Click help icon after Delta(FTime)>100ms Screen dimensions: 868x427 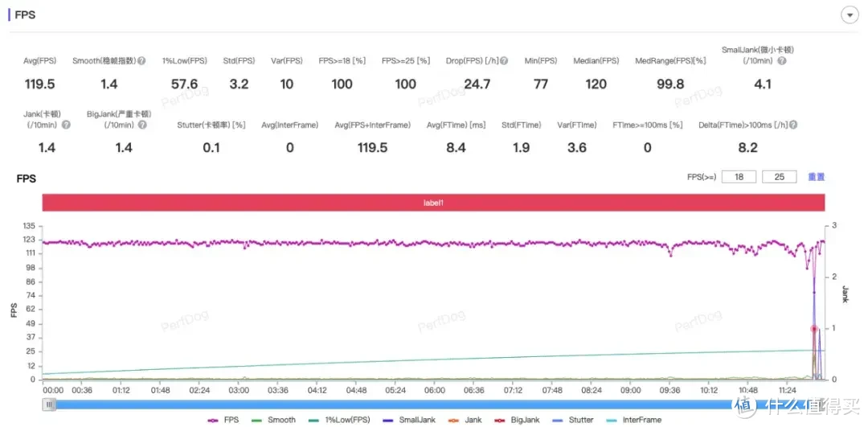click(x=793, y=125)
